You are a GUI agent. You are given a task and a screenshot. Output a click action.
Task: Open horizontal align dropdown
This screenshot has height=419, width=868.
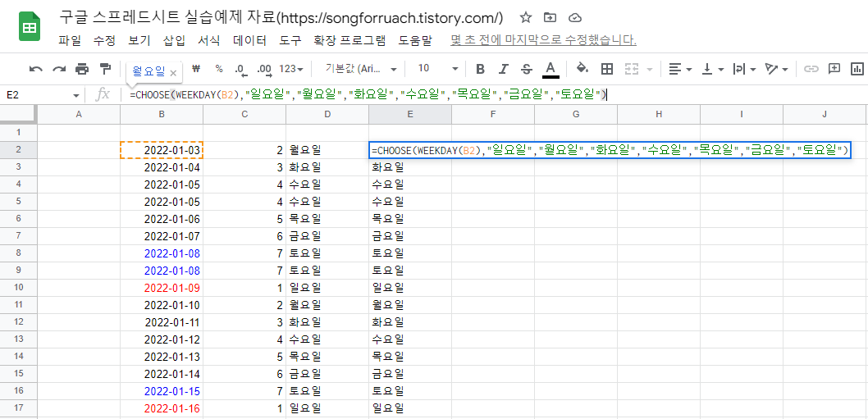(x=680, y=69)
